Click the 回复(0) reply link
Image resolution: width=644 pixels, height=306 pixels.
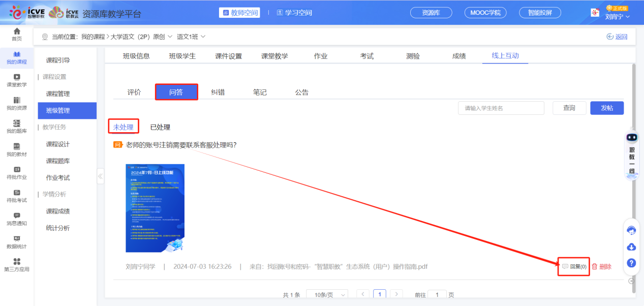click(573, 266)
